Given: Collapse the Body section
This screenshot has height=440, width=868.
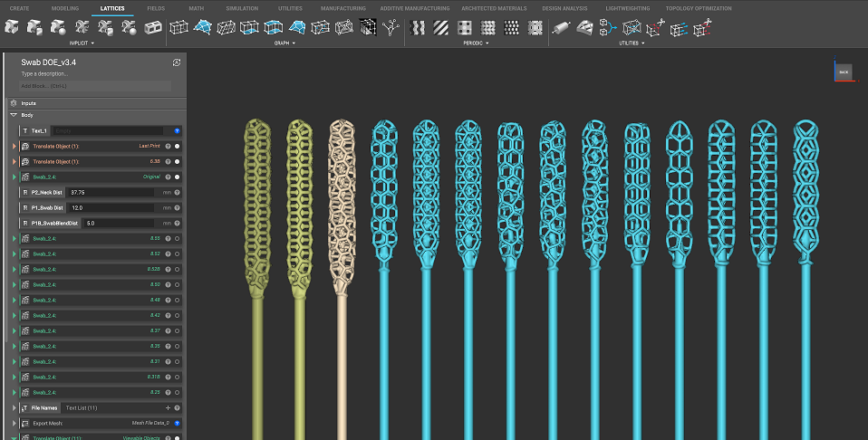Looking at the screenshot, I should pyautogui.click(x=14, y=115).
